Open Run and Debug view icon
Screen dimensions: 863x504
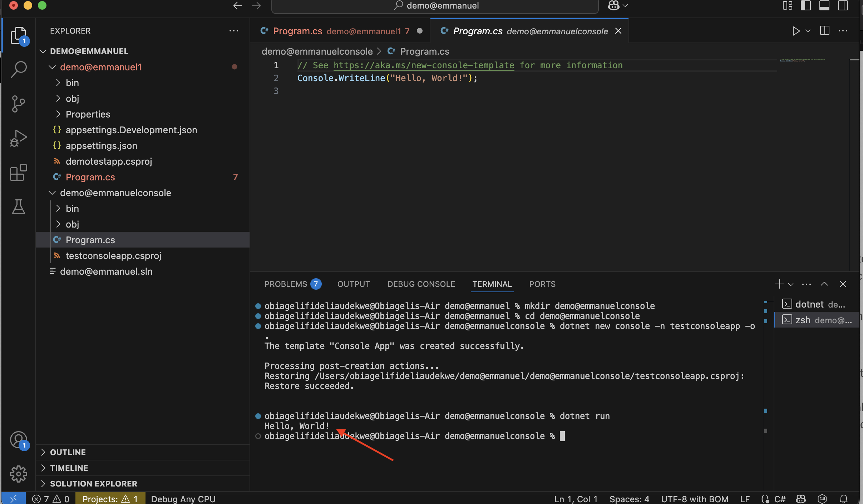tap(19, 138)
